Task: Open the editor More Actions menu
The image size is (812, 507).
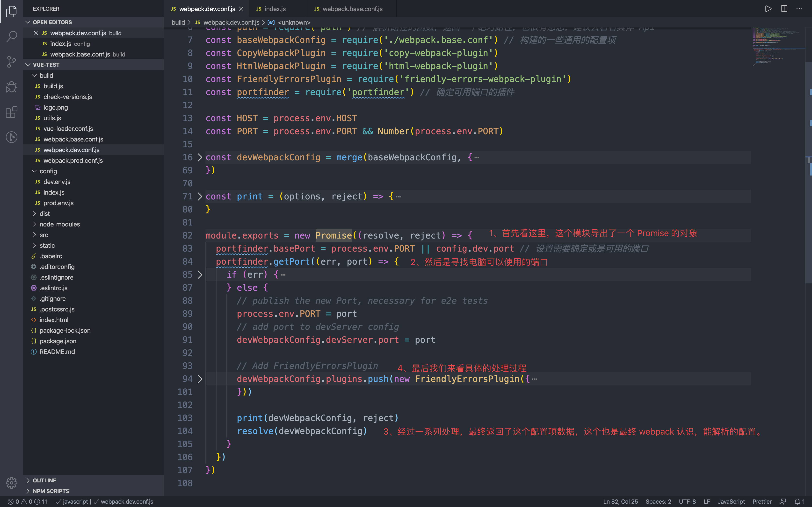Action: pyautogui.click(x=800, y=9)
